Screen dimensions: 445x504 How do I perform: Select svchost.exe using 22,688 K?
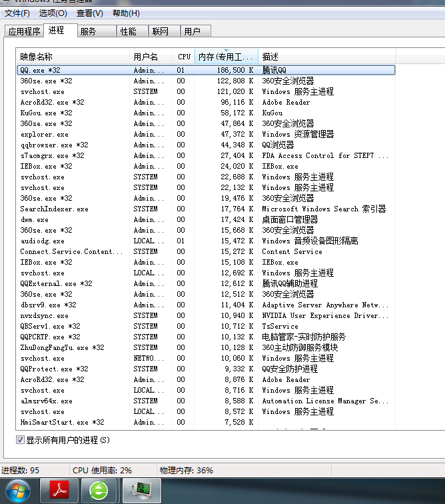[x=206, y=177]
